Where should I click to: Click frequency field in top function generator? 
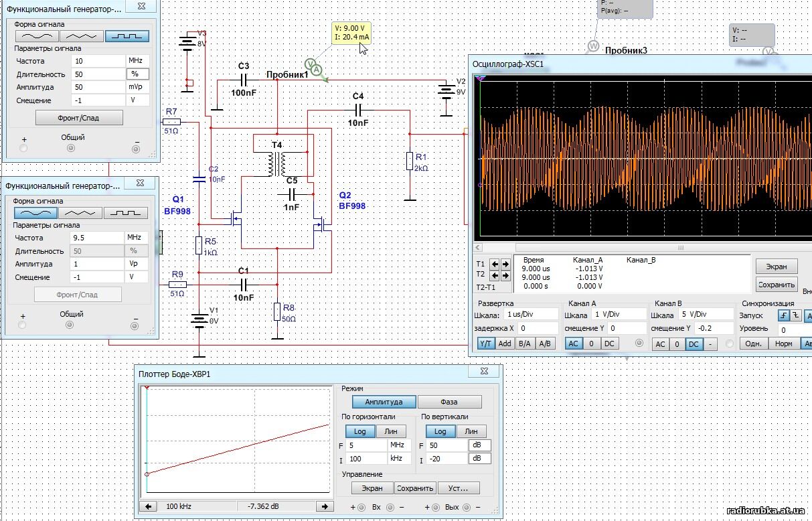[99, 60]
